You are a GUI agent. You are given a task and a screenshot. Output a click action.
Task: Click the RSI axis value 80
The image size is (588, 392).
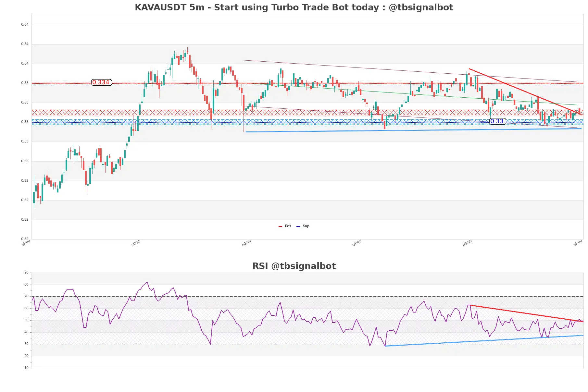26,285
